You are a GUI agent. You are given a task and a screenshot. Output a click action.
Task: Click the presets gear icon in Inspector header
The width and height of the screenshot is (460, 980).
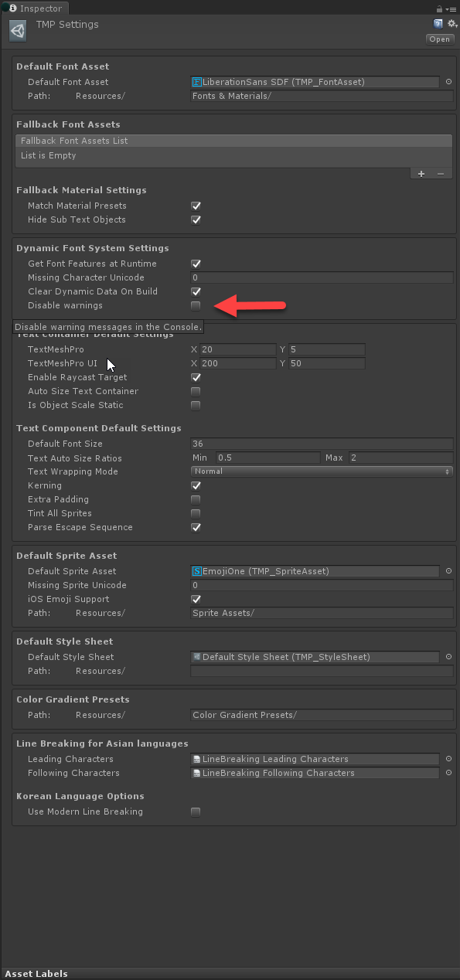click(451, 24)
